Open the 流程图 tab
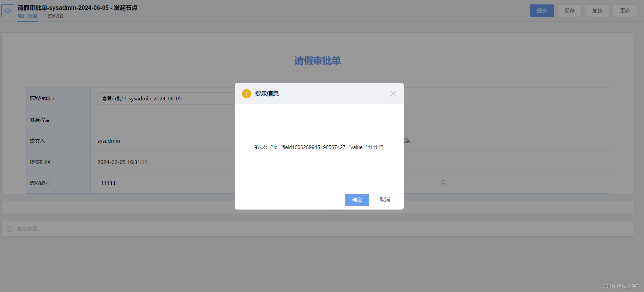The image size is (644, 292). [x=55, y=16]
